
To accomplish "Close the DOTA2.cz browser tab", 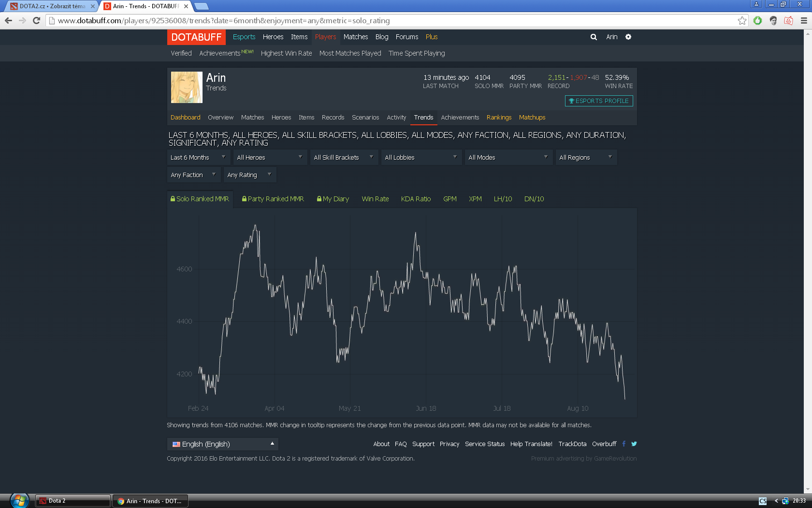I will pyautogui.click(x=93, y=6).
